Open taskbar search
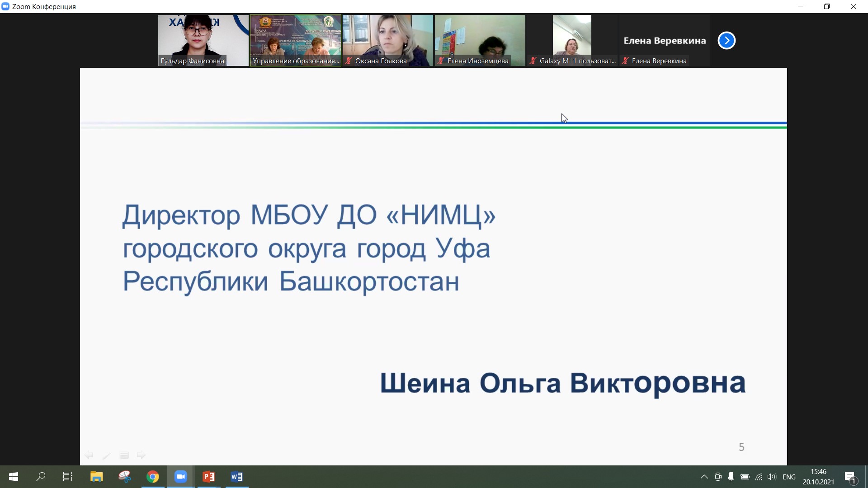This screenshot has height=488, width=868. (41, 477)
